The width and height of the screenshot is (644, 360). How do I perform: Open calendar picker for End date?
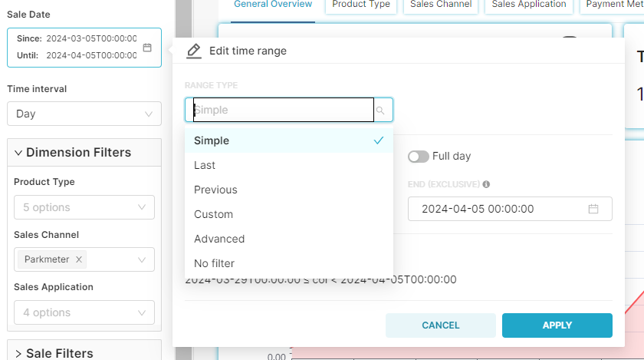[593, 209]
